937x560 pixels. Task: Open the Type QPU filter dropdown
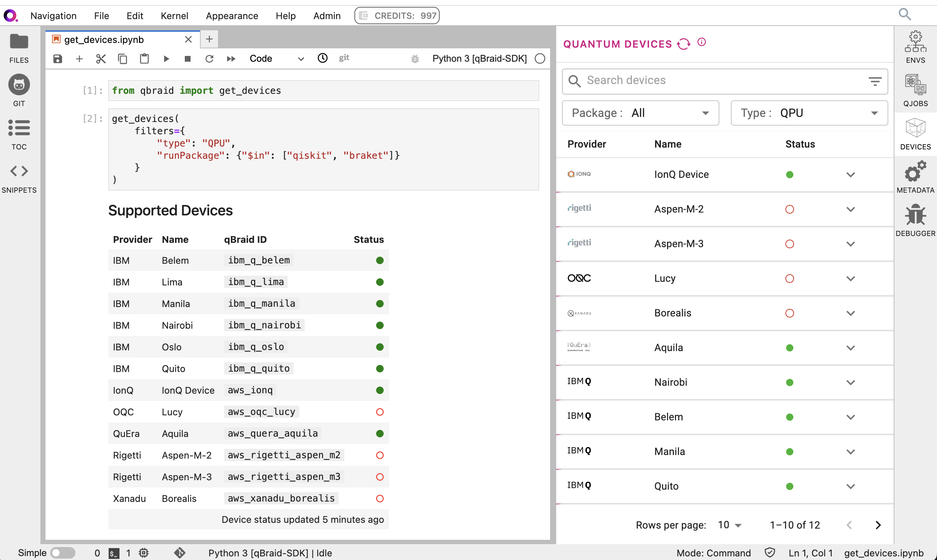809,113
